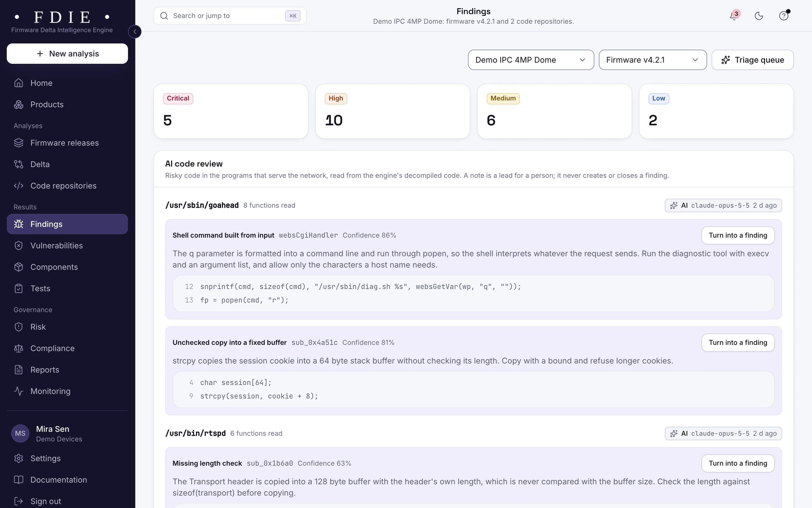Click the Components cube icon

(19, 267)
